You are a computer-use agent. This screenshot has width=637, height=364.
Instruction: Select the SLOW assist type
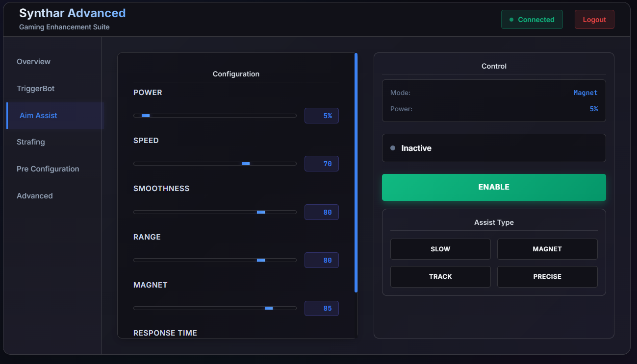click(x=440, y=249)
